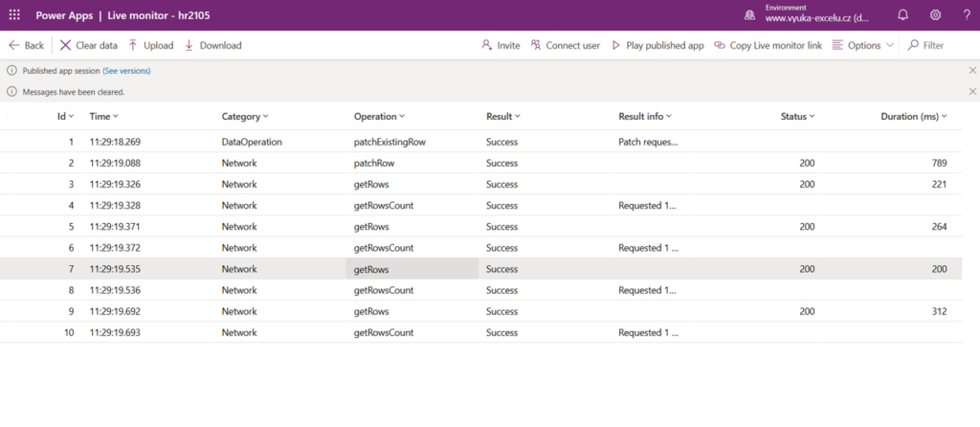Open the Result info column header menu
This screenshot has width=980, height=427.
tap(645, 116)
